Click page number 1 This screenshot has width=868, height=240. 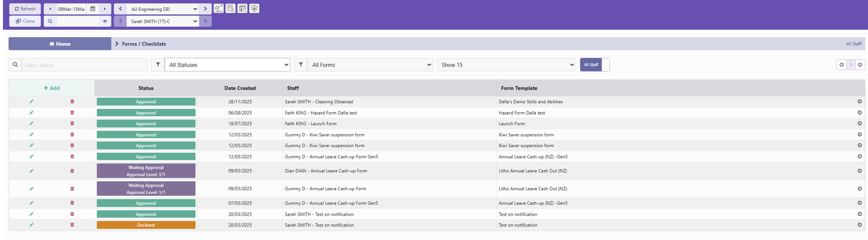tap(851, 65)
